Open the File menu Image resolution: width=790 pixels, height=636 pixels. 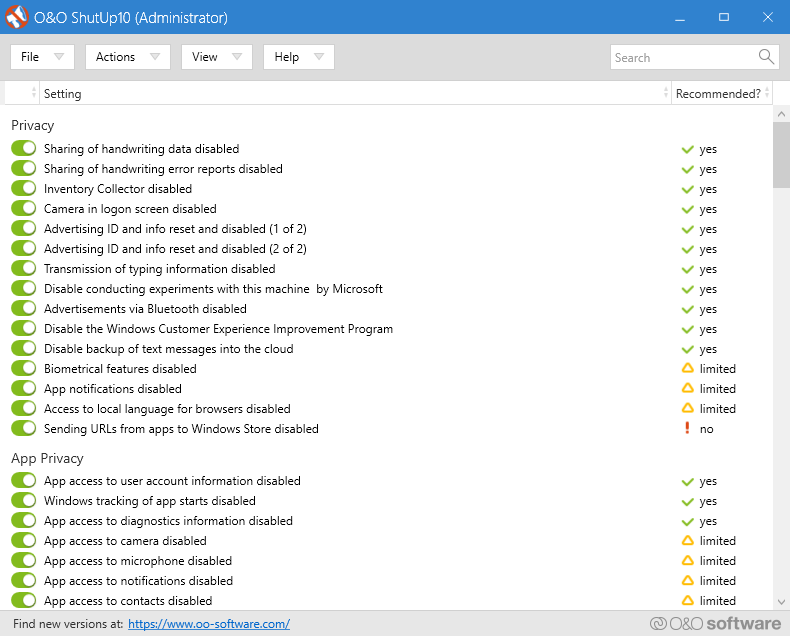click(42, 57)
